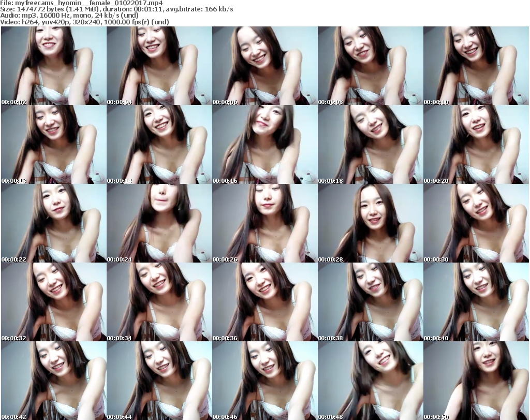Click the 'Video: h264, yuv420p' line
This screenshot has height=420, width=530.
point(84,22)
